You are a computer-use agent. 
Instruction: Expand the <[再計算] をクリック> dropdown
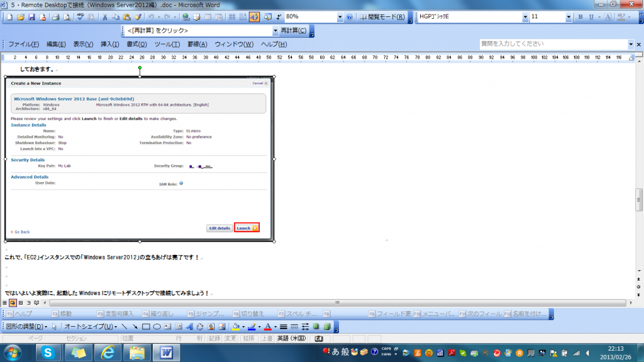click(275, 31)
